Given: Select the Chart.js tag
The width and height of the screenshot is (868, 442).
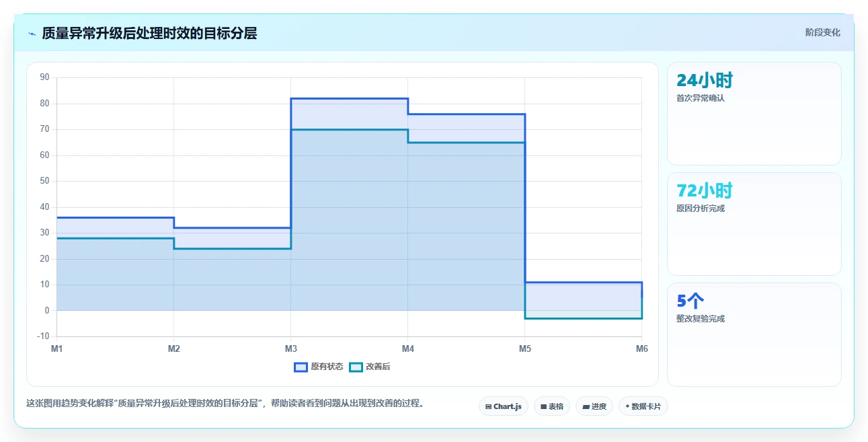Looking at the screenshot, I should 504,406.
